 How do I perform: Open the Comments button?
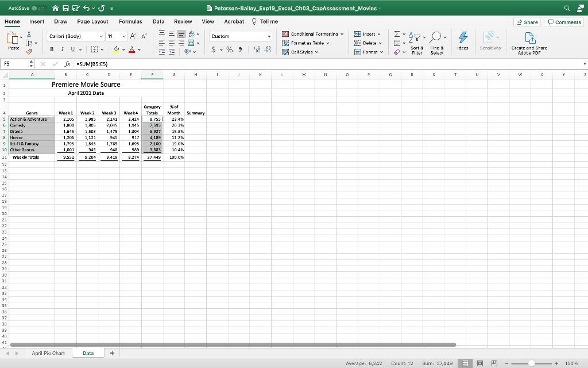click(x=564, y=22)
